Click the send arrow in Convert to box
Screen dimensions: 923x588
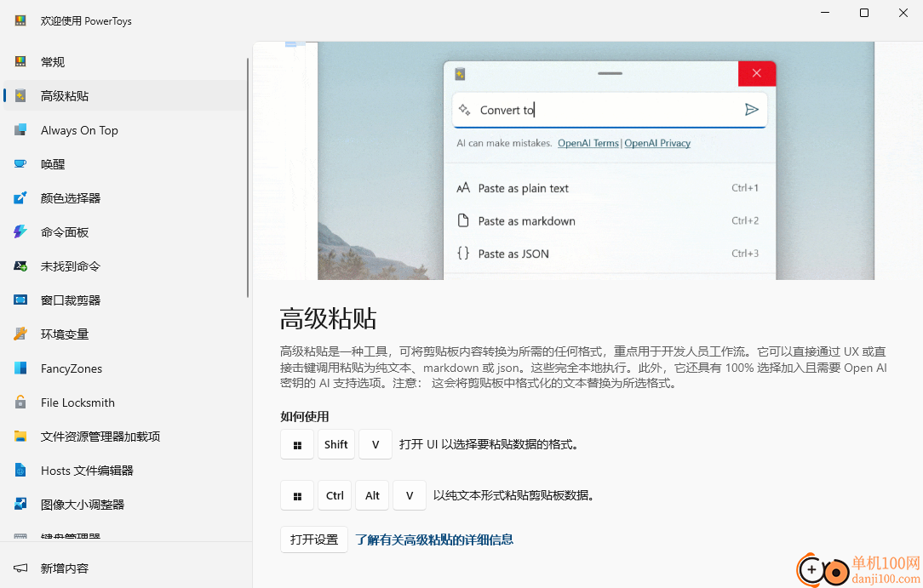click(x=751, y=110)
